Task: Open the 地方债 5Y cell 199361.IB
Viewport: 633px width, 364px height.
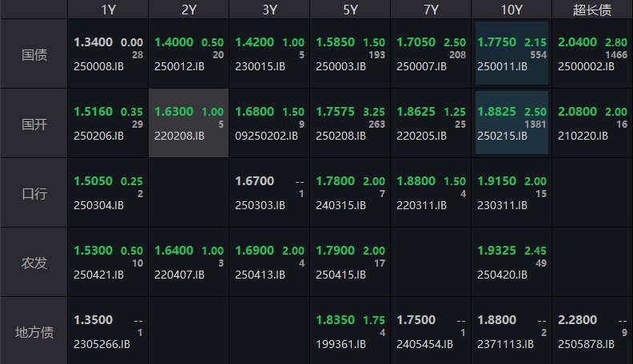Action: coord(350,331)
